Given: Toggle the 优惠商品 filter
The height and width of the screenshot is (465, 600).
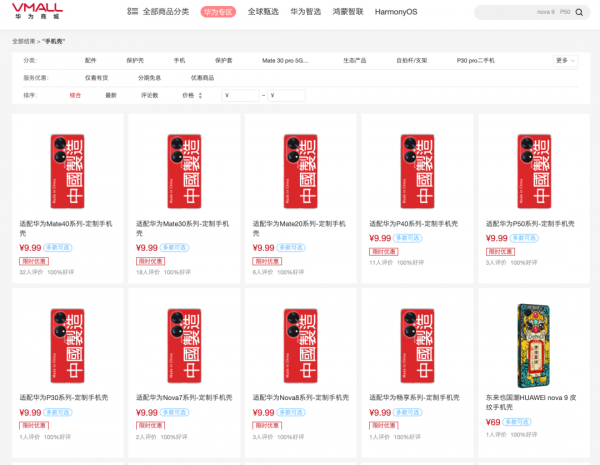Looking at the screenshot, I should 202,78.
